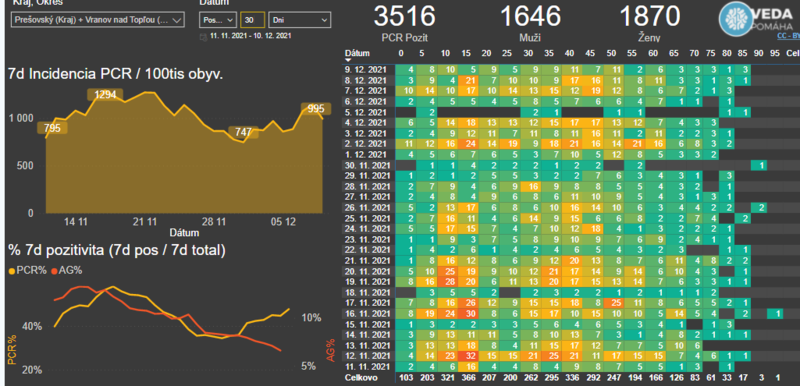Click the date range text 11. 11. 2021 - 10. 12. 2021
This screenshot has width=800, height=386.
coord(251,36)
